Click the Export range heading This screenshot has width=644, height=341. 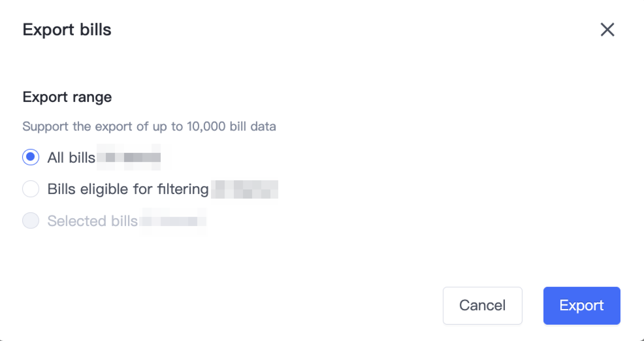(x=67, y=97)
